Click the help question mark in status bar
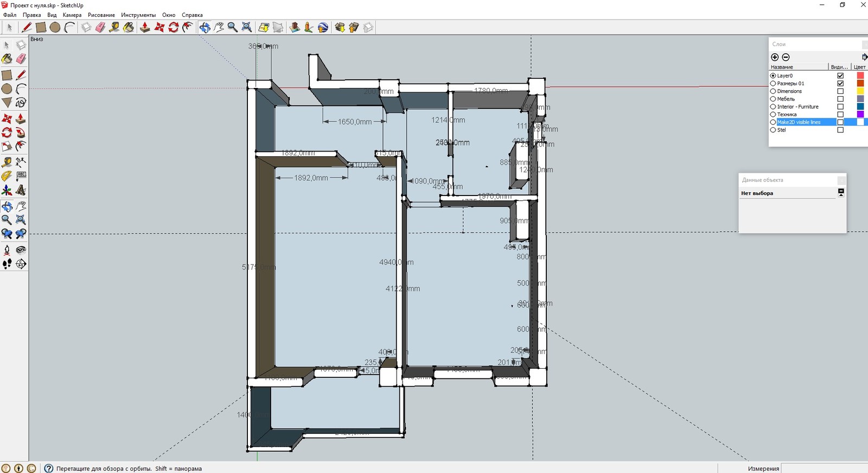This screenshot has width=868, height=473. (x=49, y=468)
